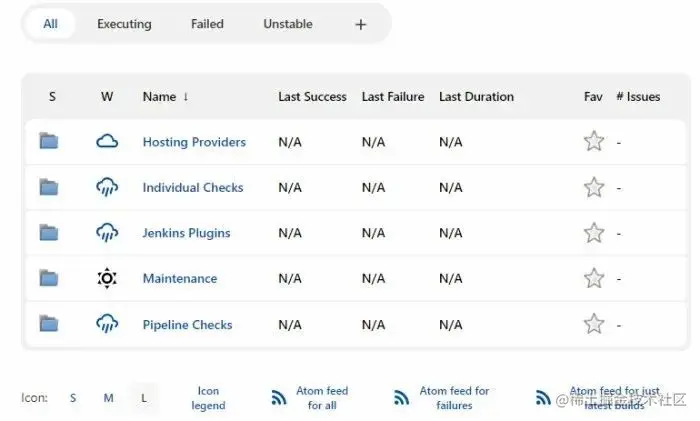Switch to the Unstable view tab

288,24
